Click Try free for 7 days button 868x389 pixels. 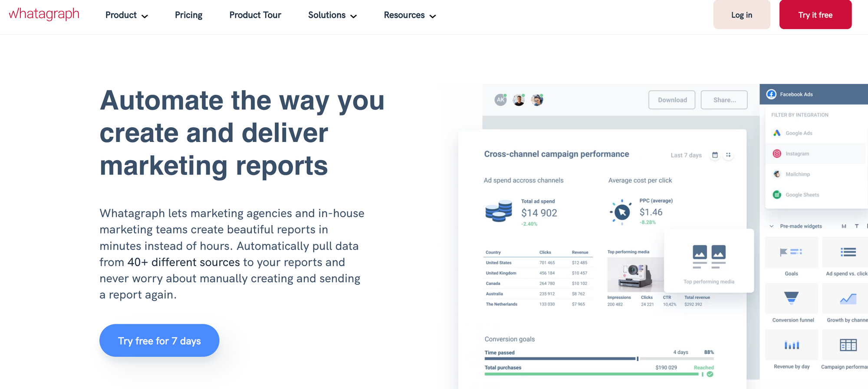coord(159,340)
